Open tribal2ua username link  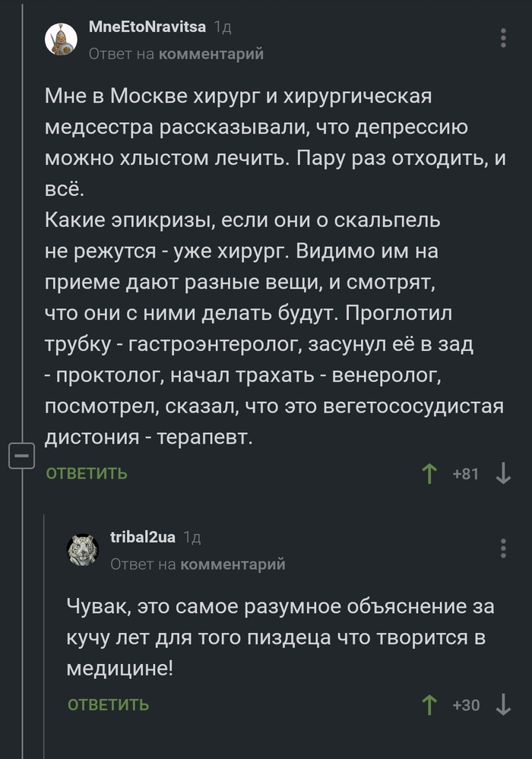(x=143, y=537)
